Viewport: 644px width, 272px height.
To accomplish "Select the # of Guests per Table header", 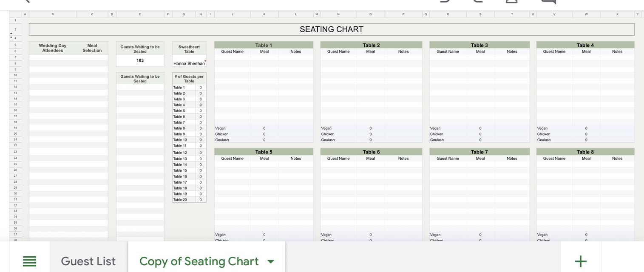I will [189, 79].
